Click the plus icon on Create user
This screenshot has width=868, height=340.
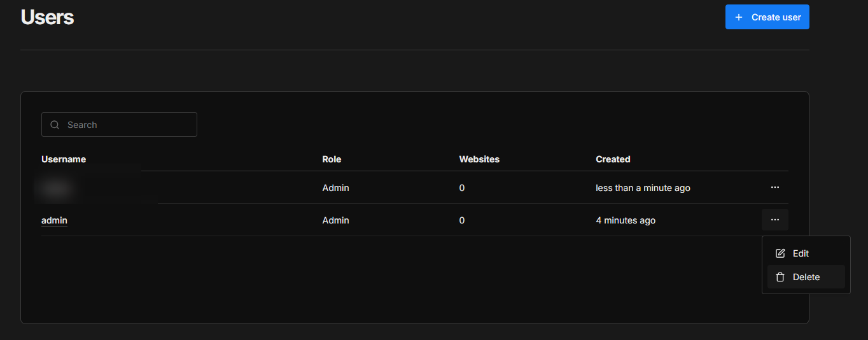(738, 17)
